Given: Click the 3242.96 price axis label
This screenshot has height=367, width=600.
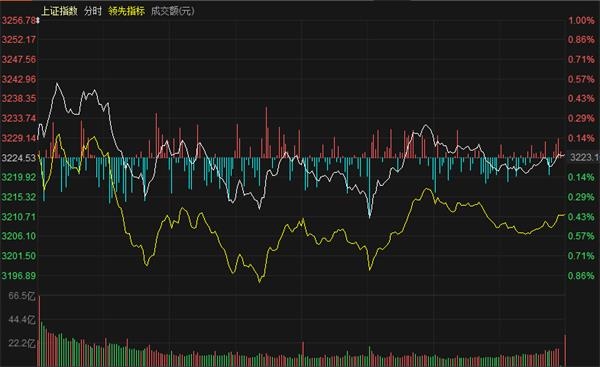Looking at the screenshot, I should point(19,79).
